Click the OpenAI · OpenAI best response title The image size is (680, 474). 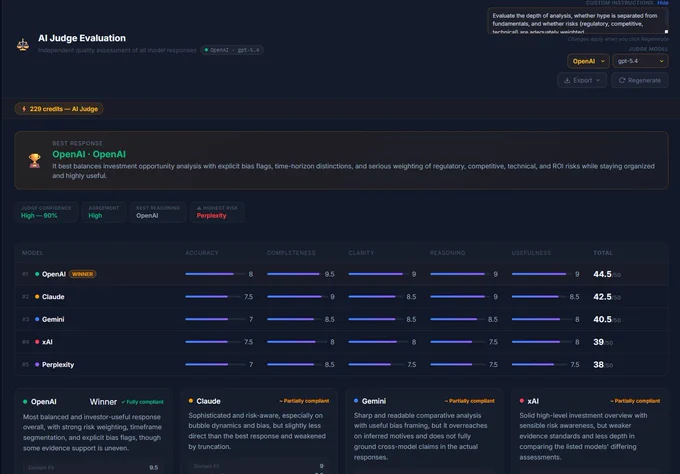point(89,154)
